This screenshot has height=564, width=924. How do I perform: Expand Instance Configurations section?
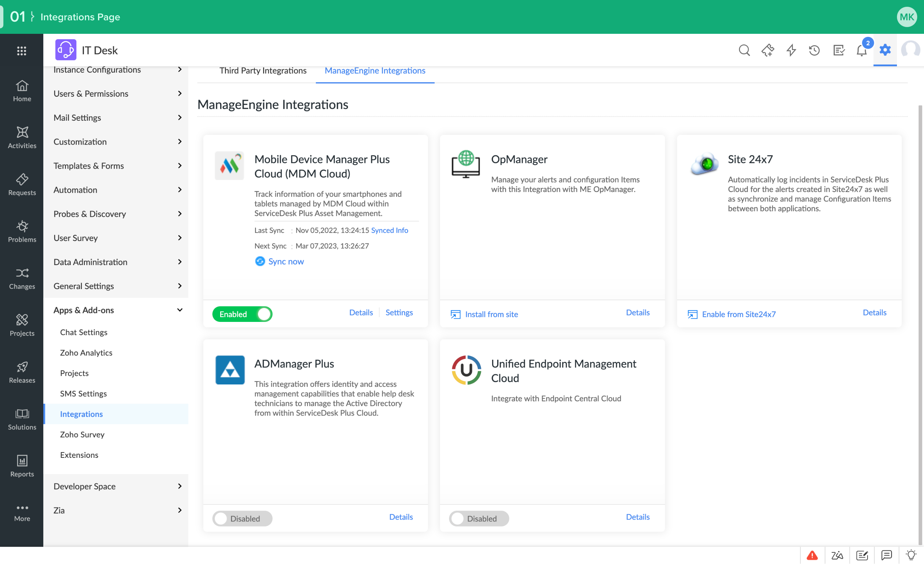tap(116, 70)
